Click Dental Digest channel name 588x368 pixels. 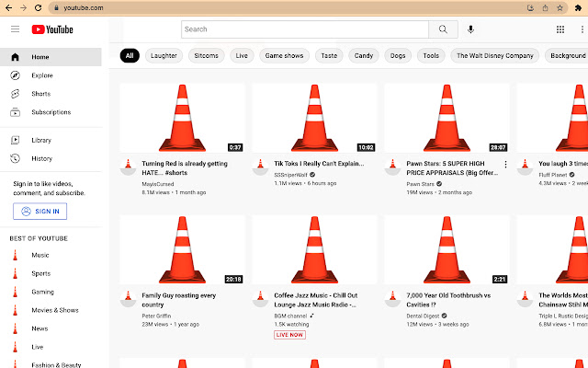(423, 316)
